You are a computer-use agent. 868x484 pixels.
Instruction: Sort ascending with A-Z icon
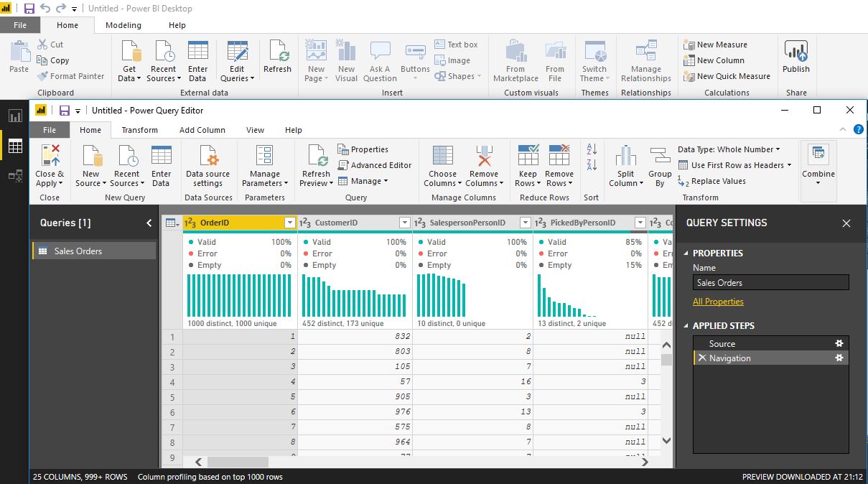[592, 149]
